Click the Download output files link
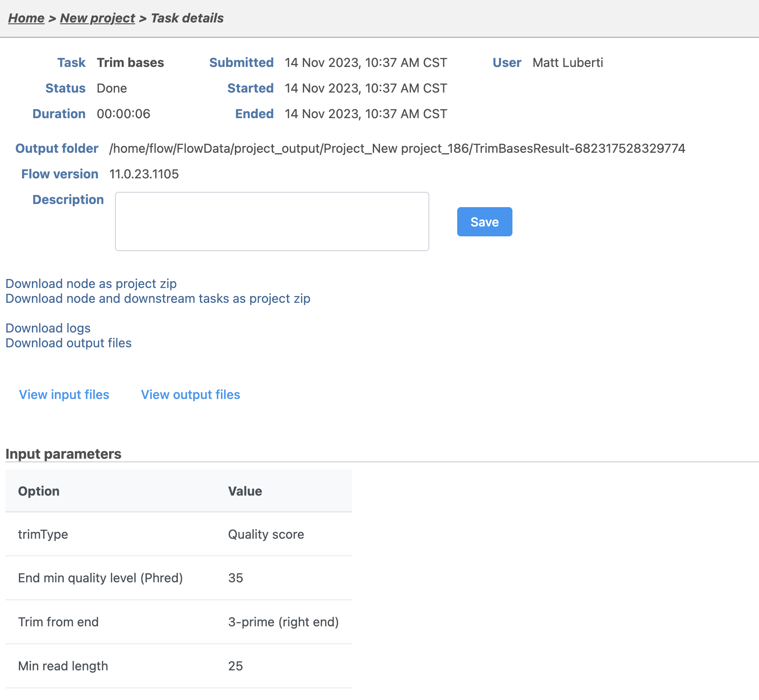 [x=68, y=343]
